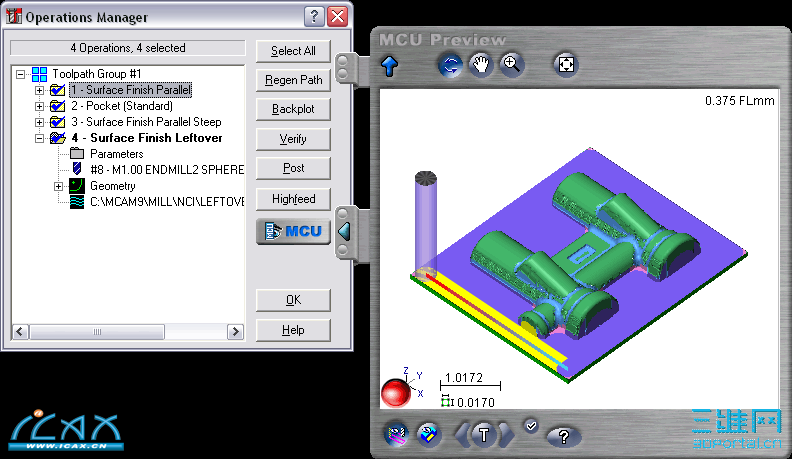The height and width of the screenshot is (459, 792).
Task: Select #8 - M1.00 ENDMILL2 SPHERE tool row
Action: click(x=167, y=170)
